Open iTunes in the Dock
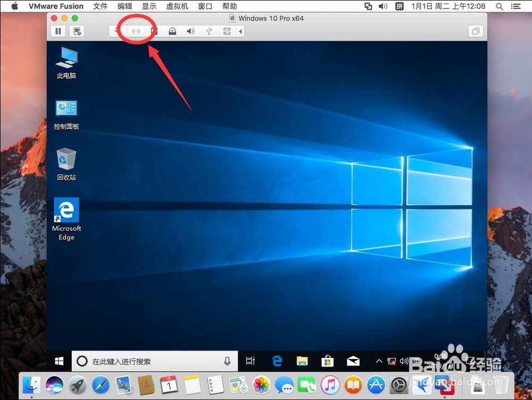Screen dimensions: 532x400 tap(330, 385)
